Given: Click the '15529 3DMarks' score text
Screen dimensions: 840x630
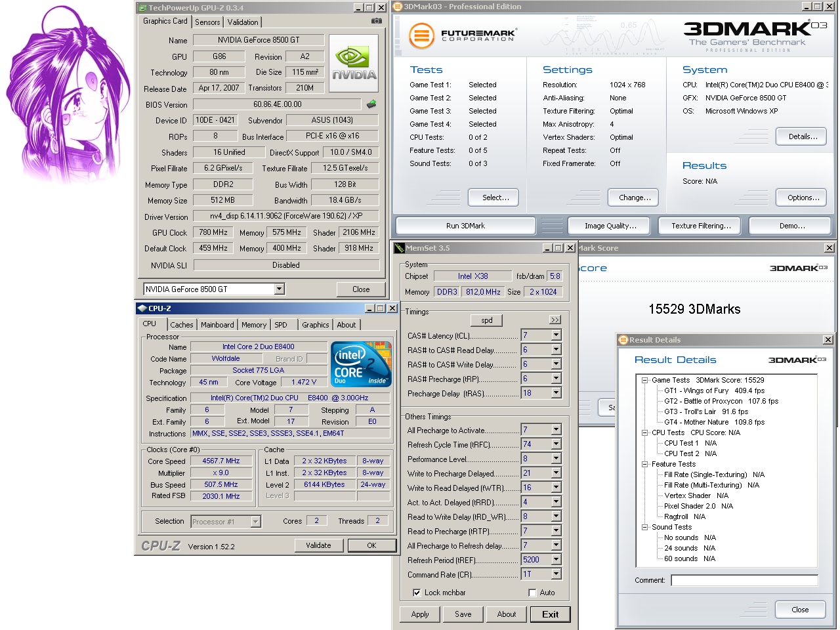Looking at the screenshot, I should point(694,309).
